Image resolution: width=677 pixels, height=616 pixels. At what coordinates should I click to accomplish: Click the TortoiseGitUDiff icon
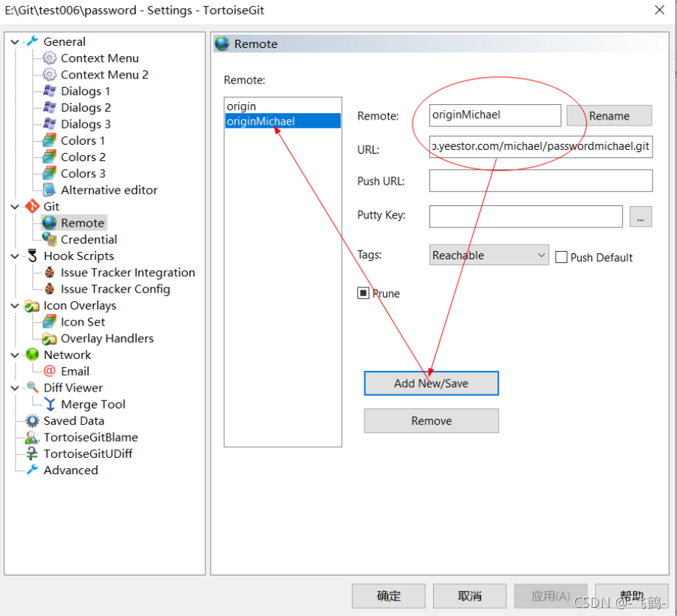pos(33,454)
